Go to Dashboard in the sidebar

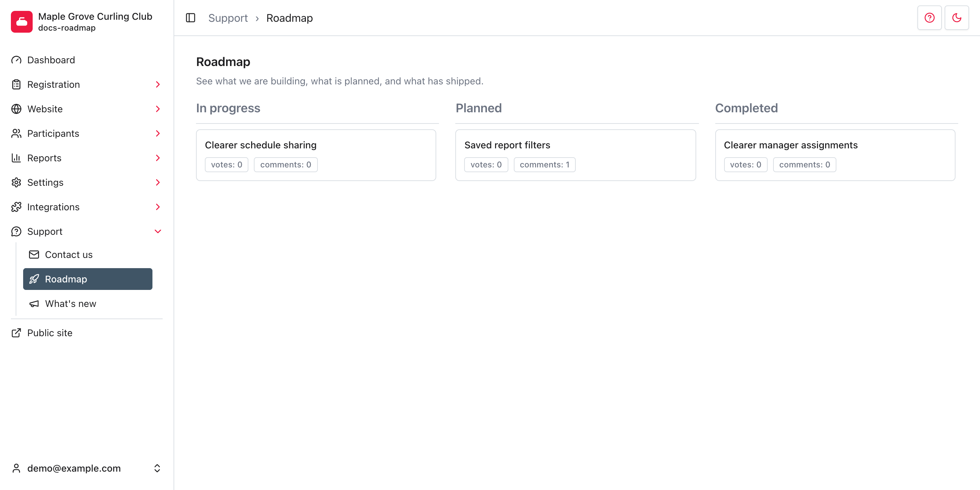point(87,60)
